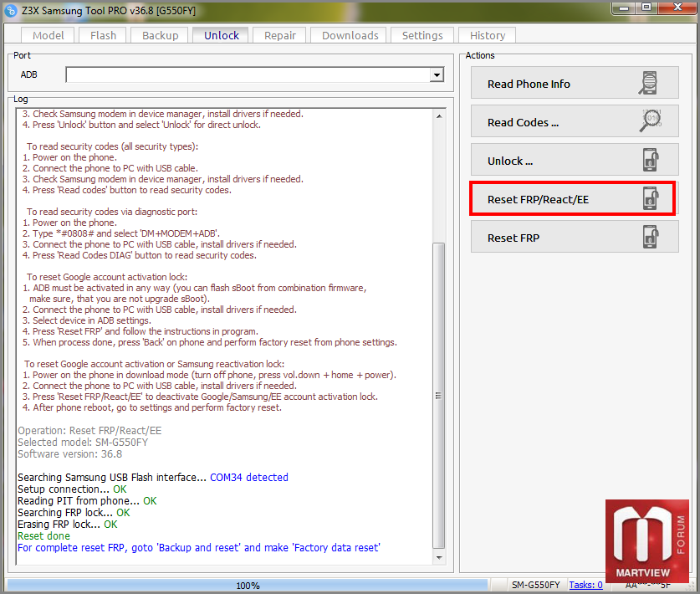This screenshot has width=700, height=594.
Task: Close the Z3X Samsung Tool window
Action: 677,8
